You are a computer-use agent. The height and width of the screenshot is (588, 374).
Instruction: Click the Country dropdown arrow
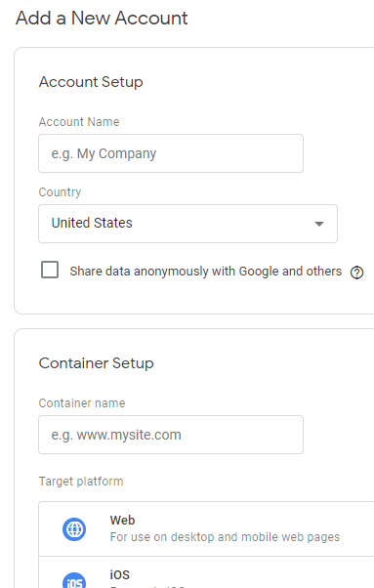[x=319, y=224]
